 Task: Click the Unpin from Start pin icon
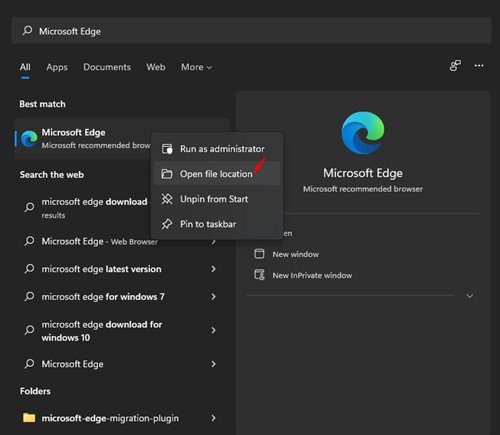(167, 199)
